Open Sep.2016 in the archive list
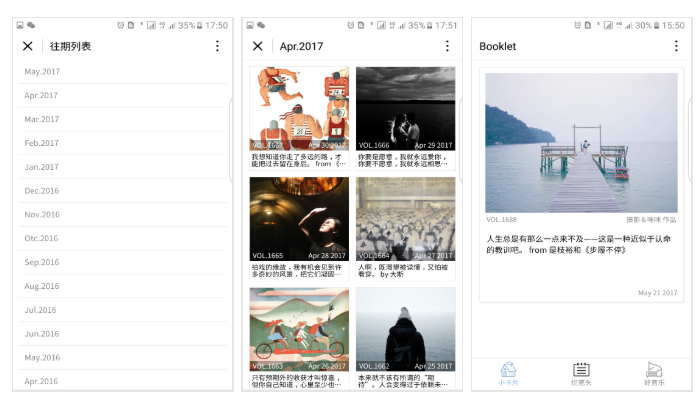698x406 pixels. pos(122,262)
